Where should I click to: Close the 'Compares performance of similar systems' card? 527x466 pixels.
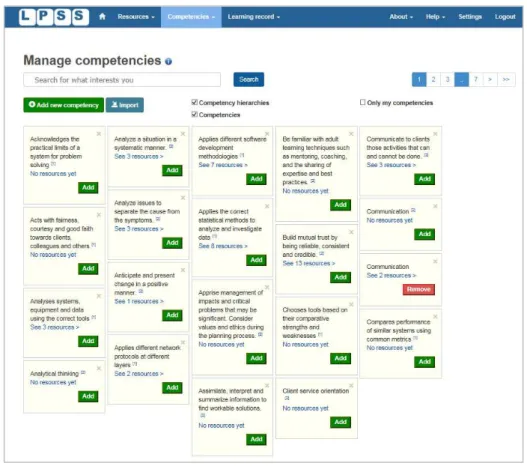coord(435,316)
